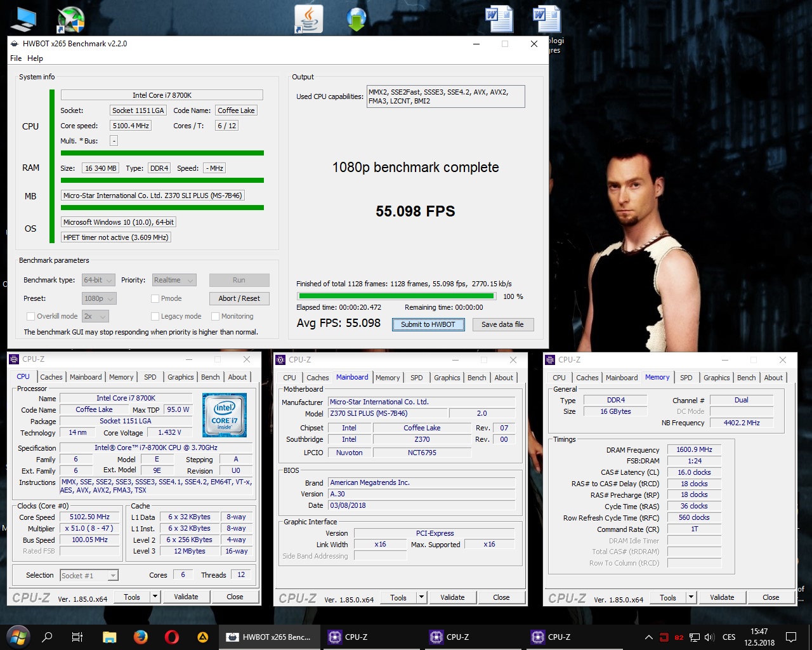Open Bench tab in CPU-Z CPU window

[x=210, y=377]
